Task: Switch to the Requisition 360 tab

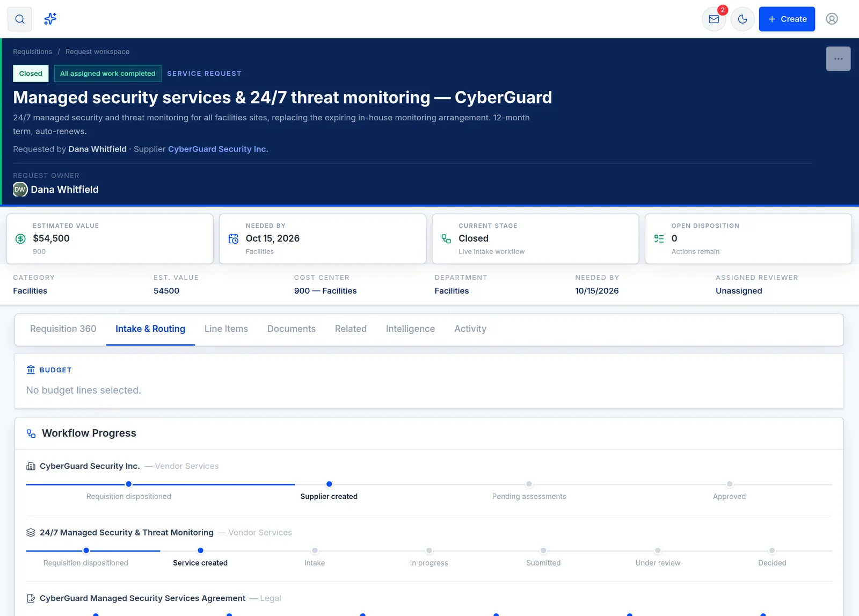Action: 63,329
